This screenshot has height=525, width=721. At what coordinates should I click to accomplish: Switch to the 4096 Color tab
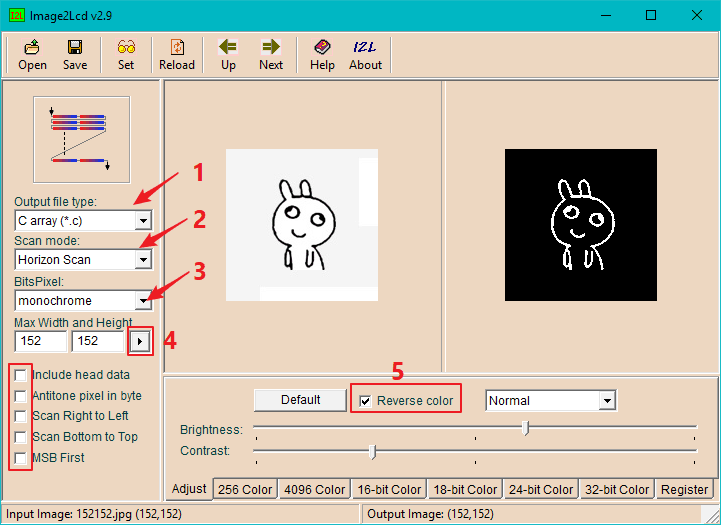pyautogui.click(x=315, y=490)
